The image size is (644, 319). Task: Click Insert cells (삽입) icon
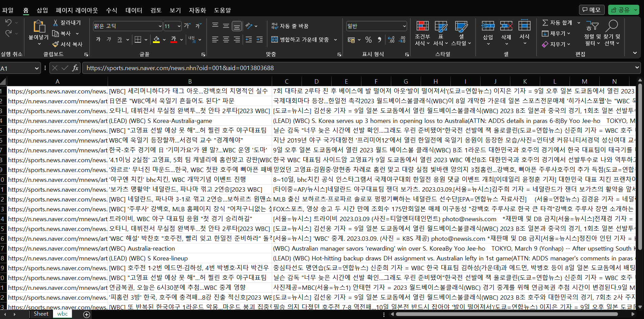(488, 26)
